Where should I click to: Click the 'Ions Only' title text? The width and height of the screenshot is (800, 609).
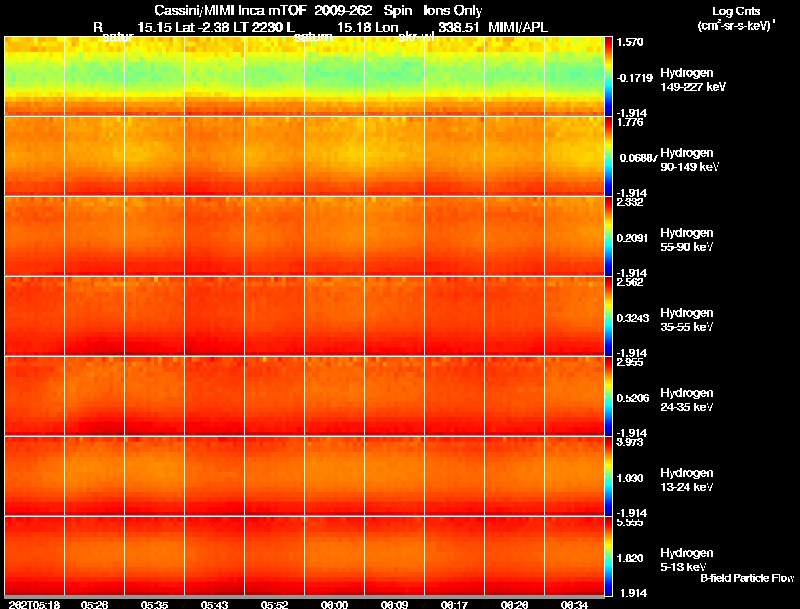[453, 11]
